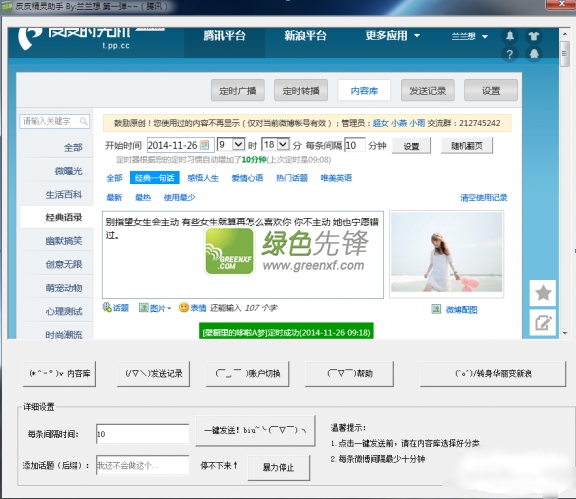Click the 添加话题（后缀） input field
This screenshot has width=576, height=499.
pyautogui.click(x=143, y=465)
